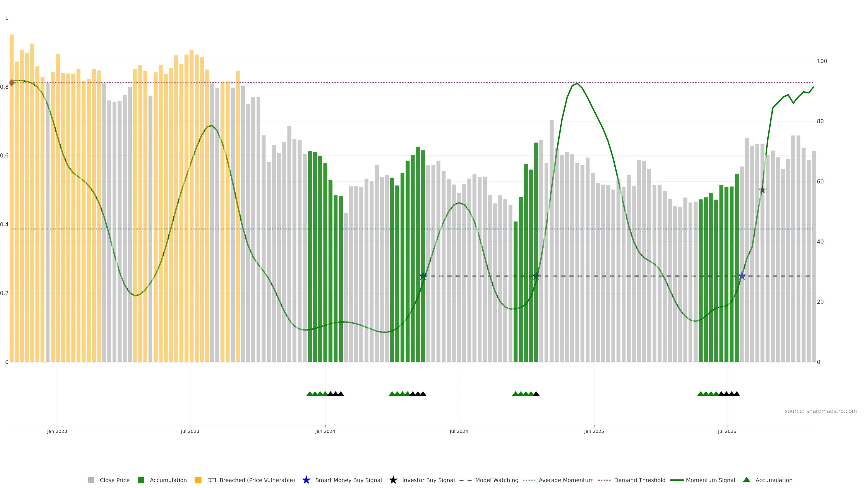Click the red diamond at the Demand Threshold line start
This screenshot has height=488, width=868.
pos(12,83)
